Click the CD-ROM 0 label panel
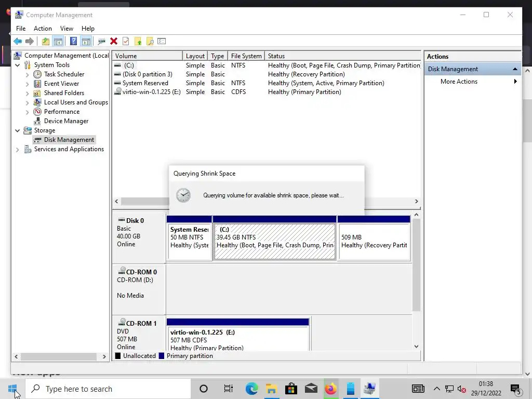Image resolution: width=532 pixels, height=399 pixels. [x=139, y=289]
